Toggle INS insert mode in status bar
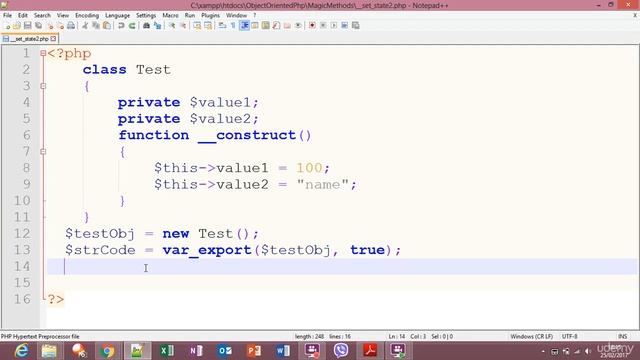The image size is (640, 360). [622, 336]
